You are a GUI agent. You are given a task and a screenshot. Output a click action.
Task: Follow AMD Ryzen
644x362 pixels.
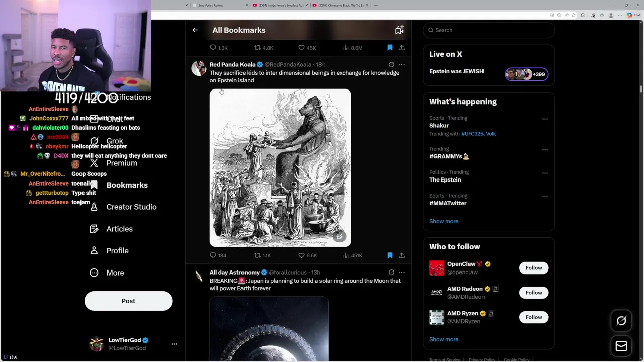tap(534, 317)
